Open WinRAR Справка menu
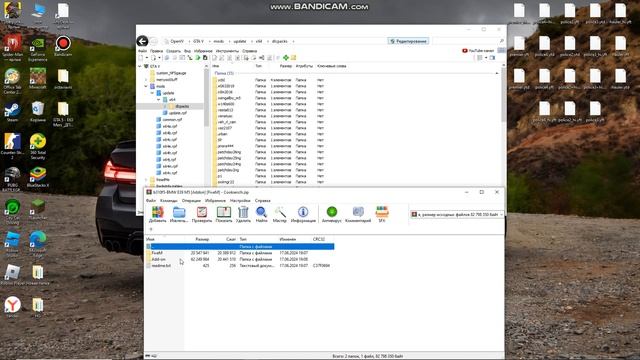The image size is (640, 360). pyautogui.click(x=262, y=200)
